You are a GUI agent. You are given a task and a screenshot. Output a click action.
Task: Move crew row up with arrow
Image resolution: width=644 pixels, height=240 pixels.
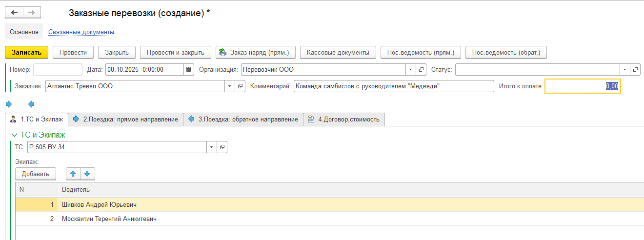[x=73, y=174]
